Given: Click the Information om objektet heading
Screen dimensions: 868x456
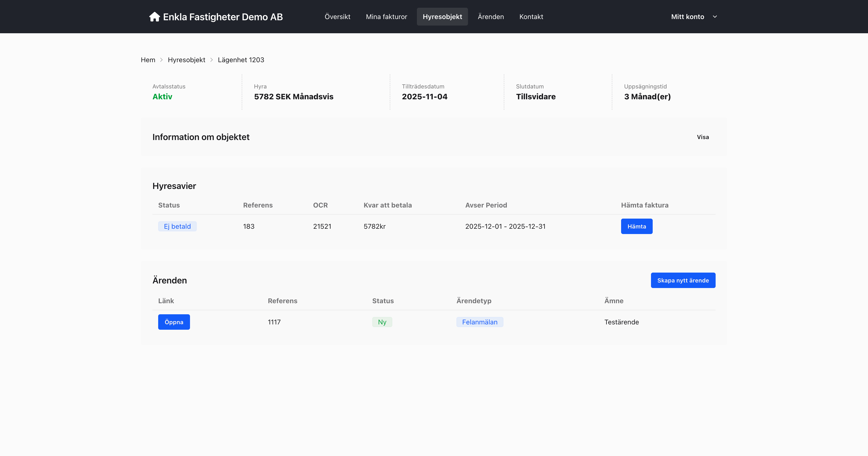Looking at the screenshot, I should click(x=201, y=137).
